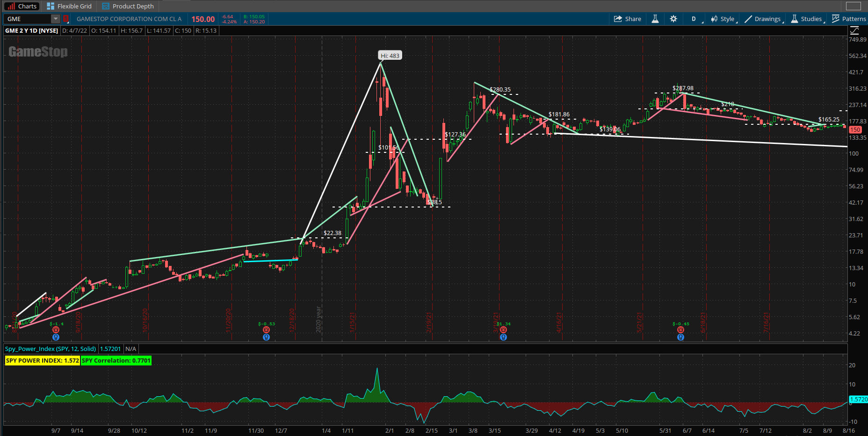The width and height of the screenshot is (868, 436).
Task: Click the red 150 current price bubble
Action: pos(855,130)
